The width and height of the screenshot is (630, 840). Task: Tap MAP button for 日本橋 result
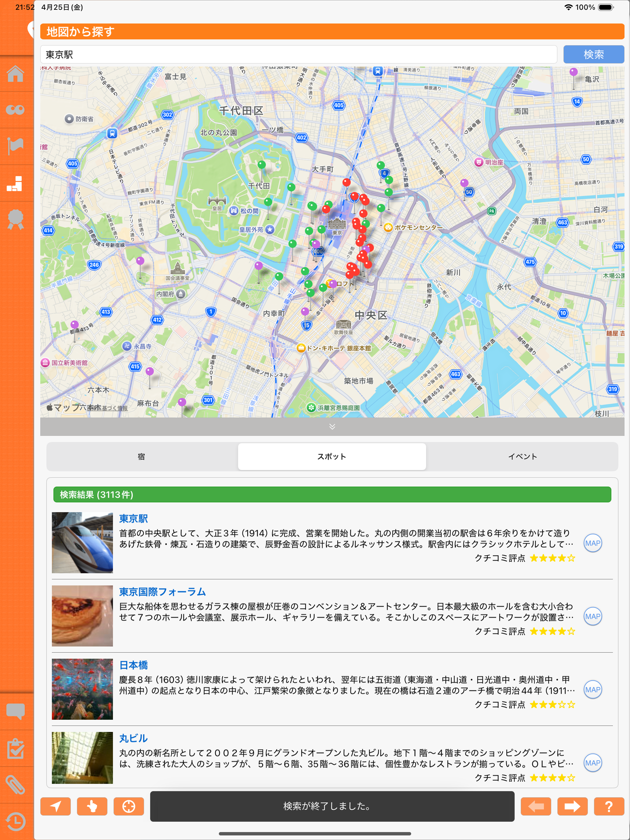tap(592, 690)
